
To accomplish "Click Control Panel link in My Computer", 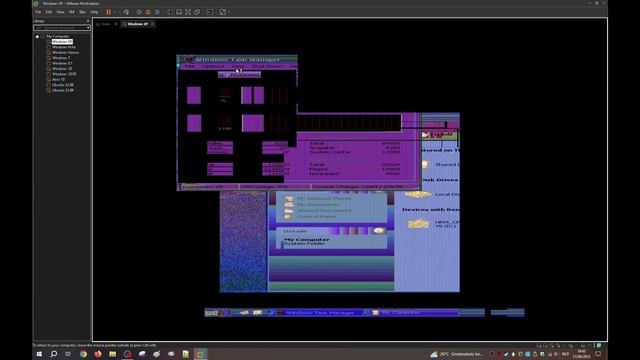I will click(316, 217).
